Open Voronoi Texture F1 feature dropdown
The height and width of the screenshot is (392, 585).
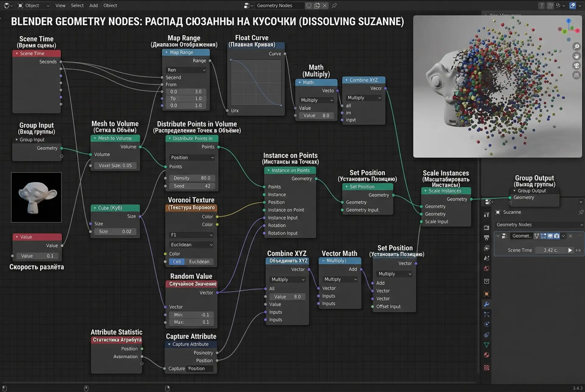(x=191, y=235)
